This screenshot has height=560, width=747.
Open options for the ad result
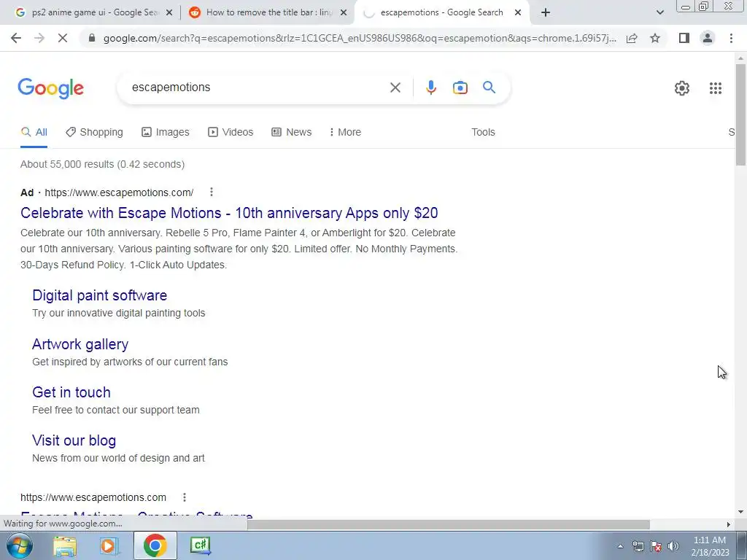pos(212,192)
